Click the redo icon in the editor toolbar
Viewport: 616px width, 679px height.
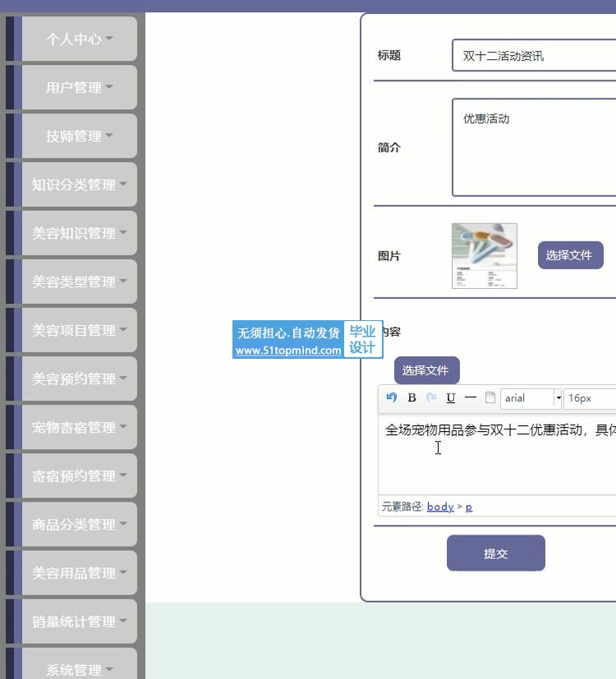[431, 397]
